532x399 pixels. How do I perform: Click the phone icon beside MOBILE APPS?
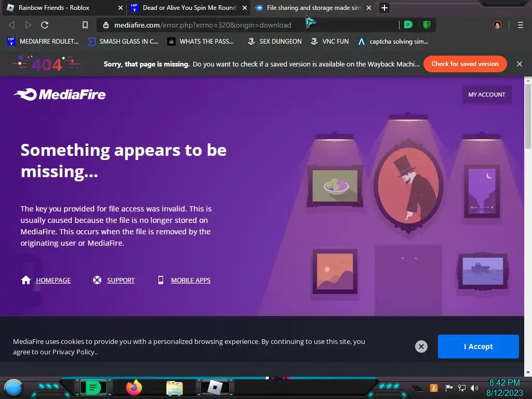tap(161, 280)
